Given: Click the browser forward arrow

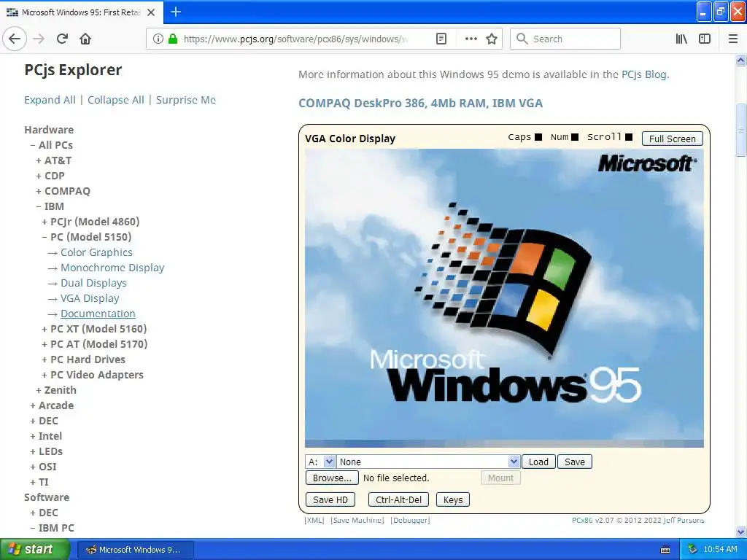Looking at the screenshot, I should (x=39, y=39).
